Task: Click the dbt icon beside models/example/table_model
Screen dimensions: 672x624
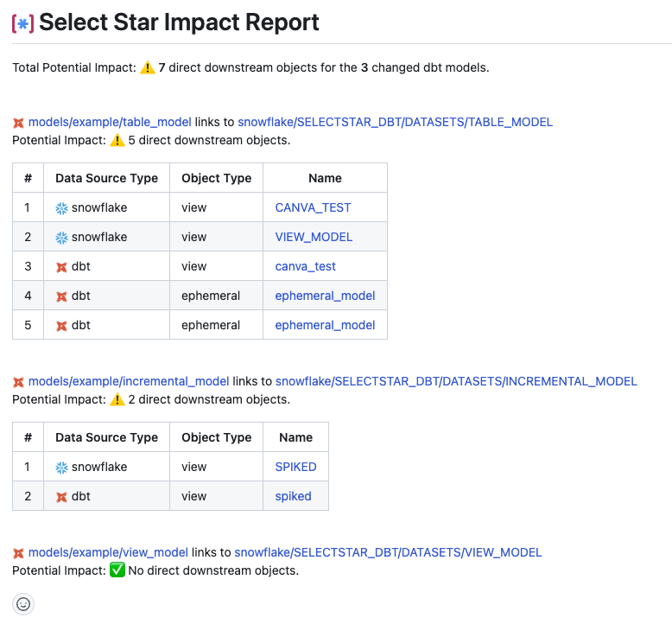Action: 19,123
